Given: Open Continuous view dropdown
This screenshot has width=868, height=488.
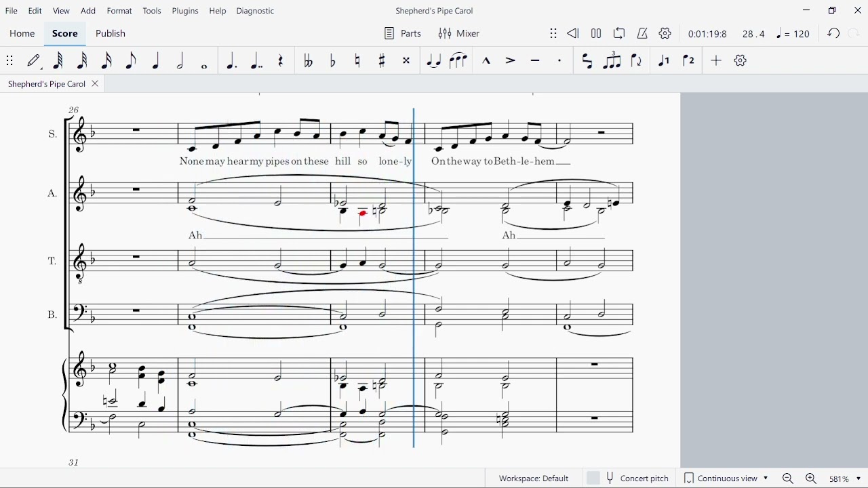Looking at the screenshot, I should [726, 479].
